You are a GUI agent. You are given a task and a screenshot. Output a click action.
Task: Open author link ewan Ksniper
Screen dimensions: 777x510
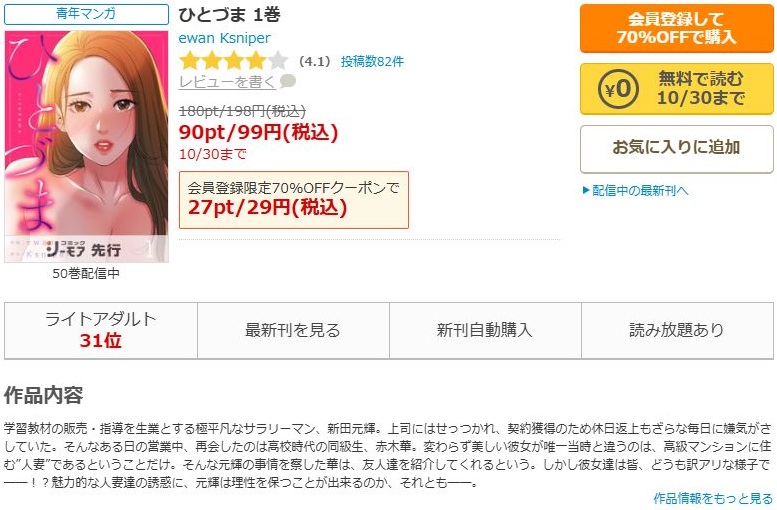point(224,38)
